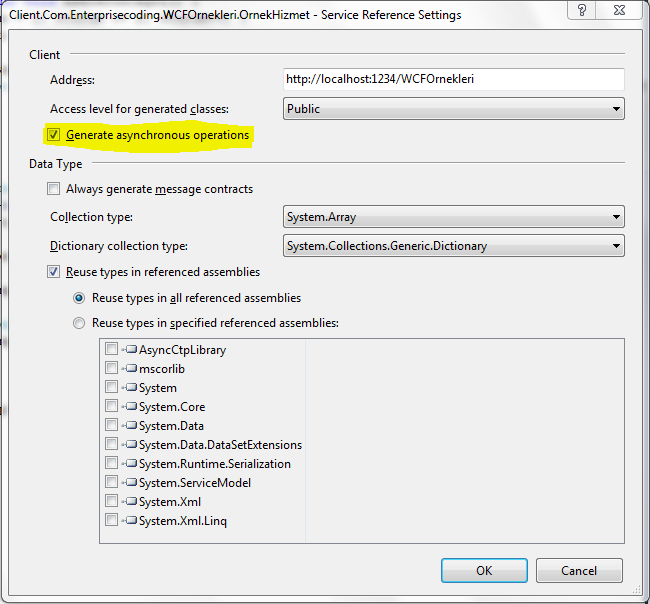
Task: Select Reuse types in specified referenced assemblies
Action: 79,323
